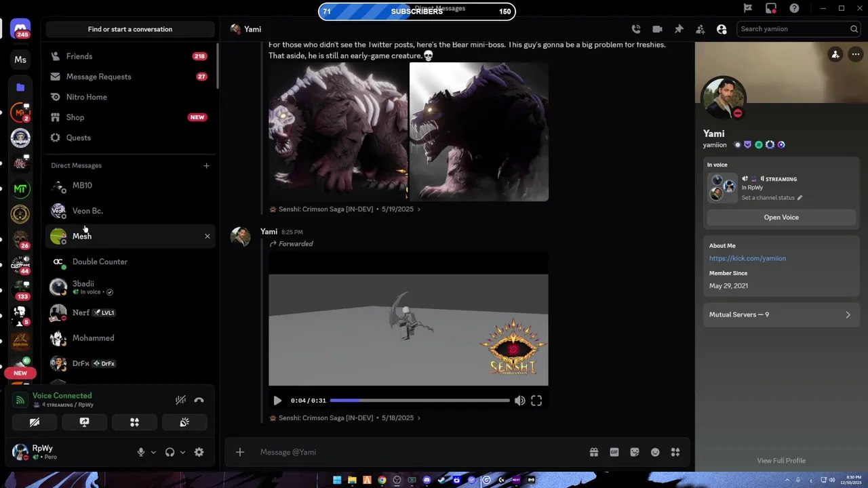
Task: Open the sticker picker
Action: click(635, 452)
